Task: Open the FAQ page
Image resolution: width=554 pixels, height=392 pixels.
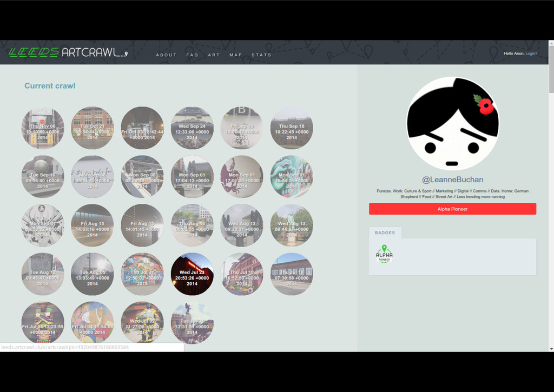Action: pyautogui.click(x=192, y=55)
